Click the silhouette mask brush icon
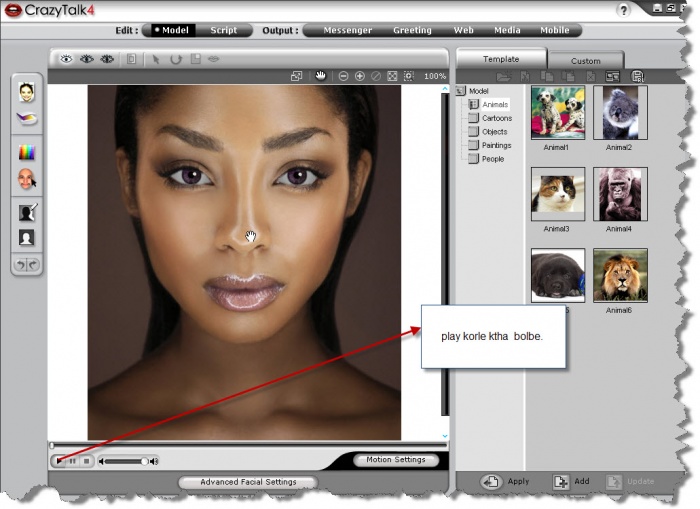The width and height of the screenshot is (700, 509). click(28, 212)
